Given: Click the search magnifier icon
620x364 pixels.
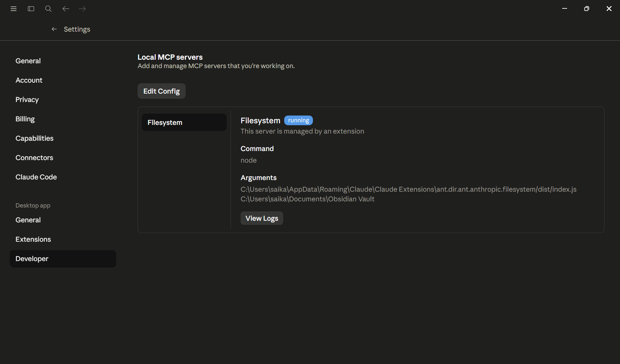Looking at the screenshot, I should click(48, 9).
